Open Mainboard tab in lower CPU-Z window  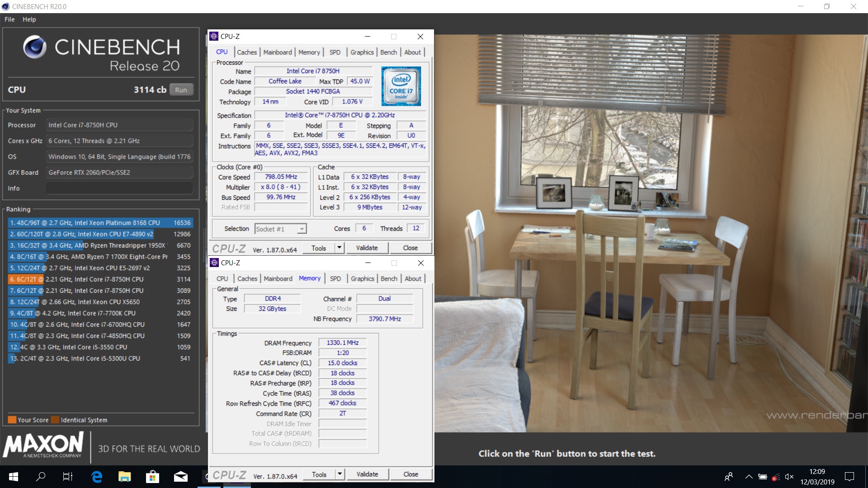(x=278, y=279)
